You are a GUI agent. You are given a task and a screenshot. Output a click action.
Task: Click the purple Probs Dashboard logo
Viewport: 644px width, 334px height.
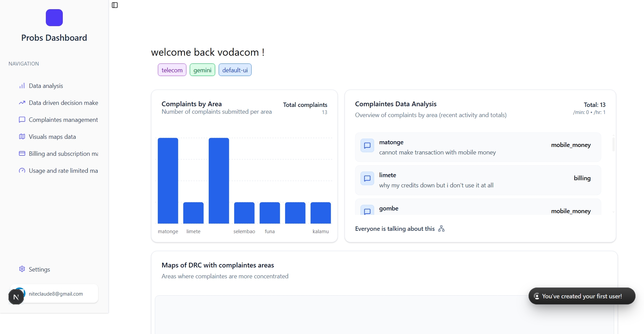tap(54, 18)
